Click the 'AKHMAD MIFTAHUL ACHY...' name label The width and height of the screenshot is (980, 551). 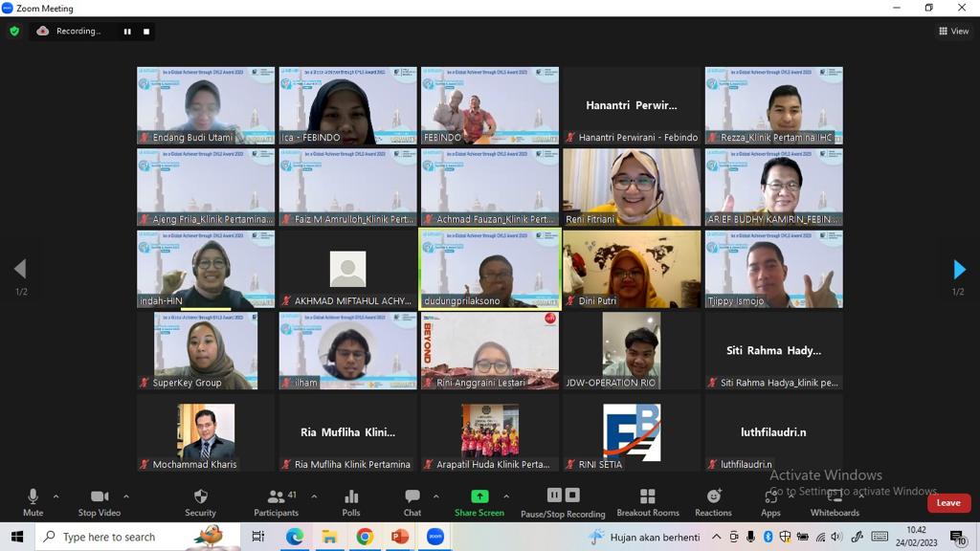pos(352,301)
